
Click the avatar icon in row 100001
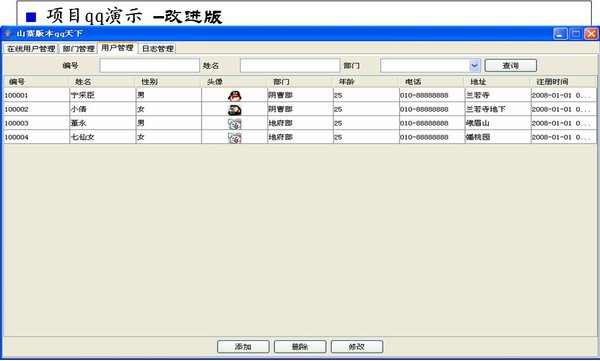tap(235, 96)
